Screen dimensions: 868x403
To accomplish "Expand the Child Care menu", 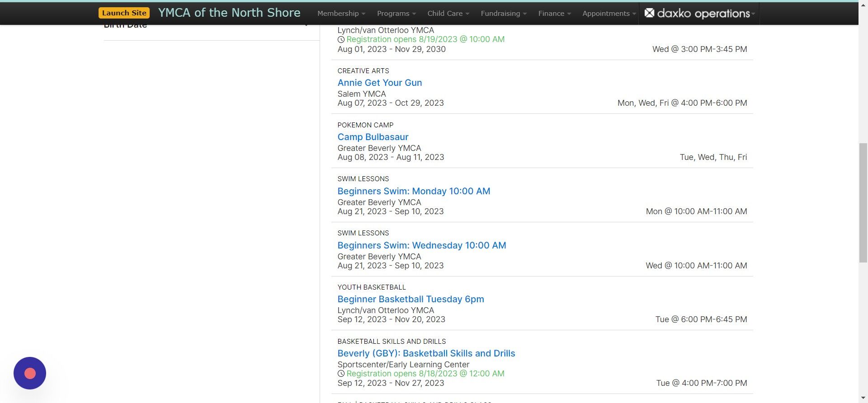I will [x=448, y=14].
